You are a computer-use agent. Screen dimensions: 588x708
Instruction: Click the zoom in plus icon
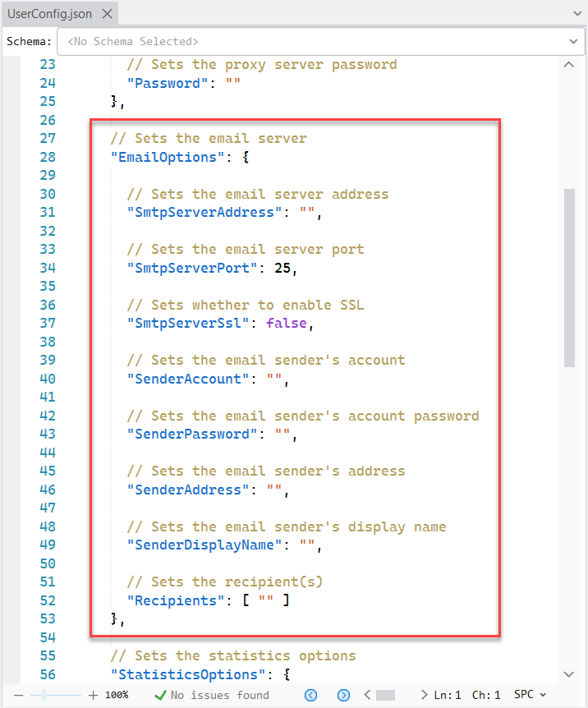point(93,695)
